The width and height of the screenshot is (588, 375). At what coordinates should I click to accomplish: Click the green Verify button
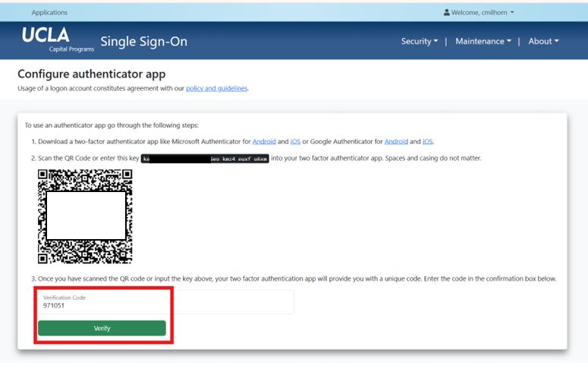click(x=102, y=328)
